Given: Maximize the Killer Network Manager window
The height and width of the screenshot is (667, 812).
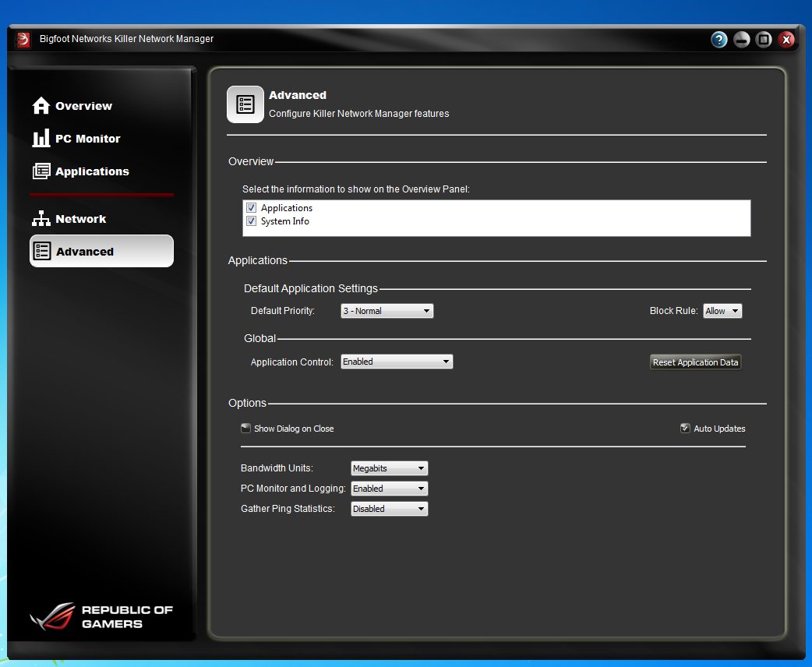Looking at the screenshot, I should 764,40.
